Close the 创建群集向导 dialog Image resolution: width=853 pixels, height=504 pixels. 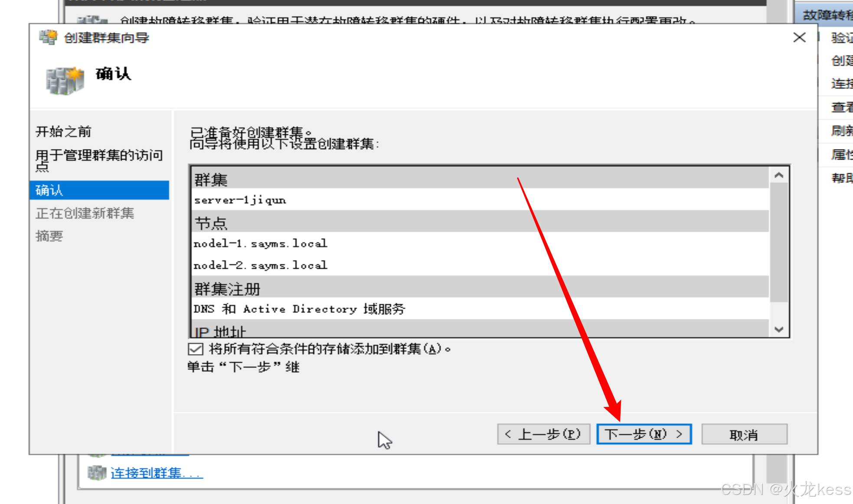(799, 38)
